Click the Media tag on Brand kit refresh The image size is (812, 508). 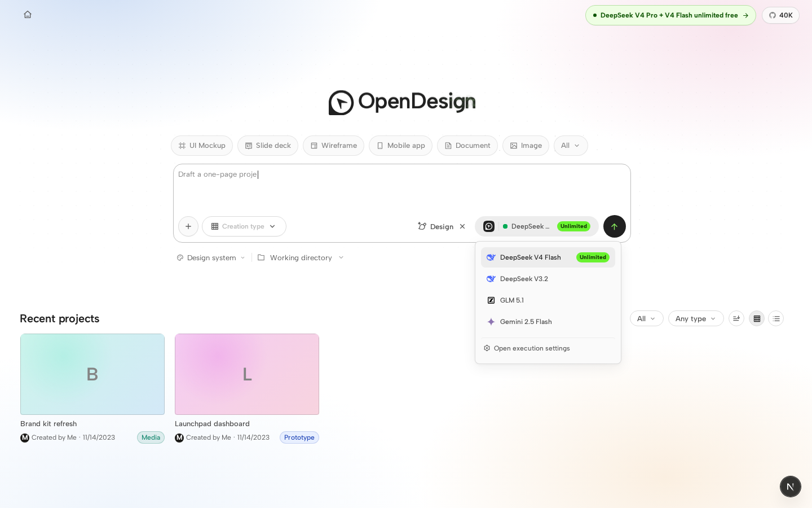pyautogui.click(x=151, y=437)
